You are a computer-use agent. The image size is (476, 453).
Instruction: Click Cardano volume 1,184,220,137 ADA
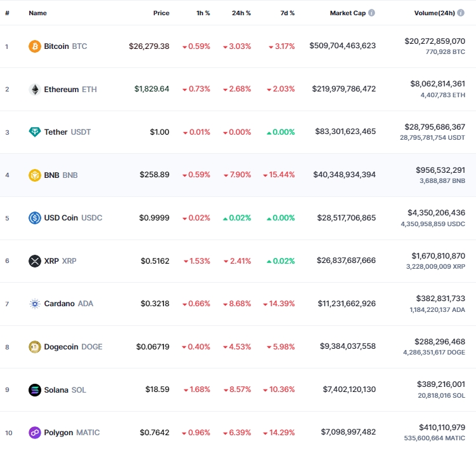pos(437,310)
